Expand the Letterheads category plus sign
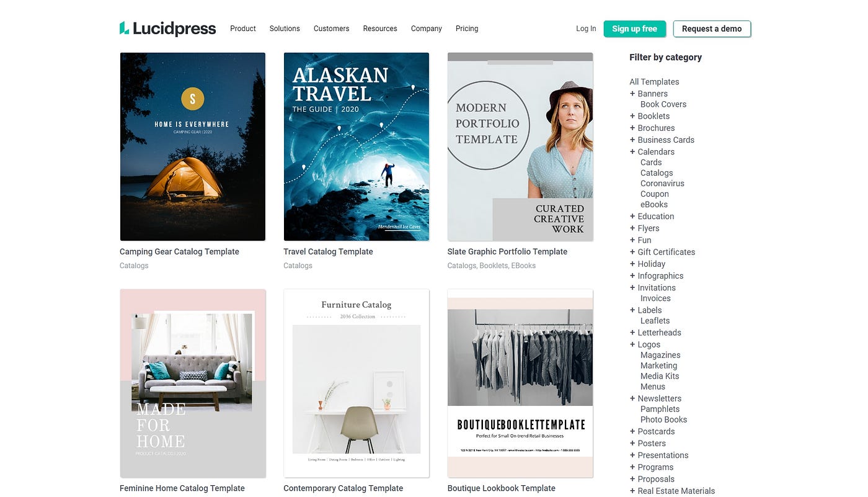This screenshot has width=868, height=497. pyautogui.click(x=632, y=332)
